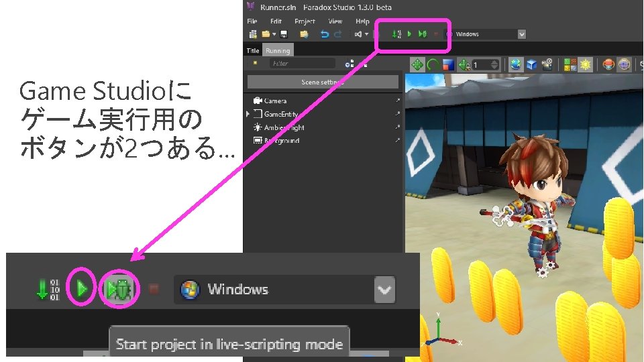This screenshot has height=362, width=644.
Task: Toggle the world space globe icon
Action: point(516,64)
